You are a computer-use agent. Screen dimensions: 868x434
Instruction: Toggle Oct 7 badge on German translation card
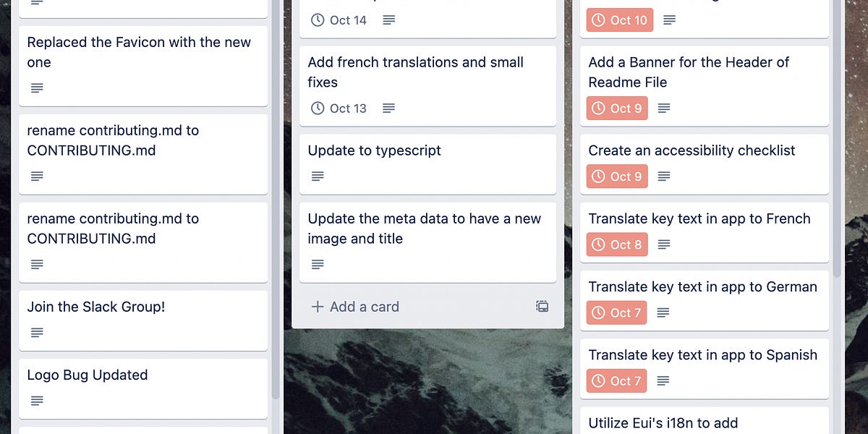pos(616,312)
